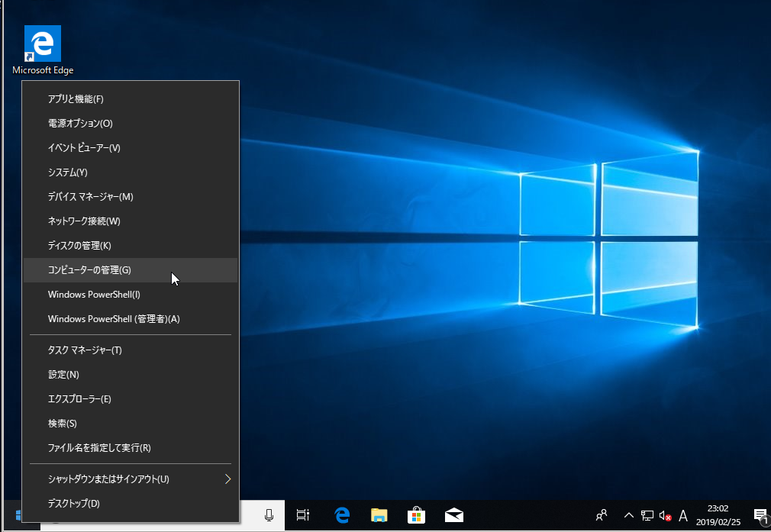Click the Windows Start button
Viewport: 771px width, 532px height.
coord(20,516)
